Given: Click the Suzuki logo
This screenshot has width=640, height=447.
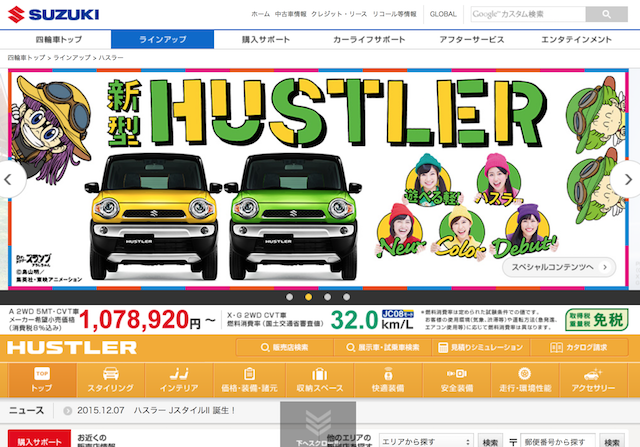Looking at the screenshot, I should point(53,14).
